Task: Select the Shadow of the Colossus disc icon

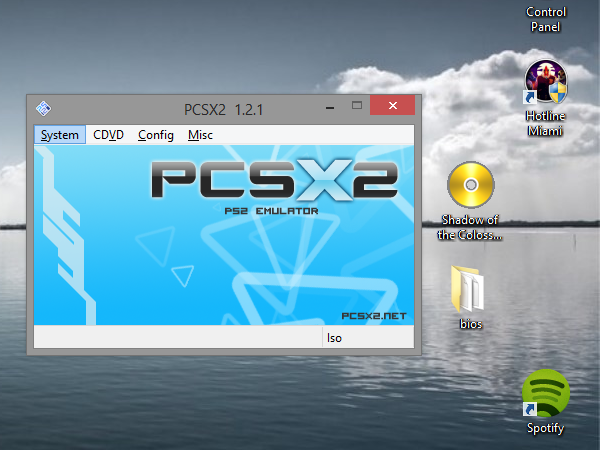Action: coord(470,201)
